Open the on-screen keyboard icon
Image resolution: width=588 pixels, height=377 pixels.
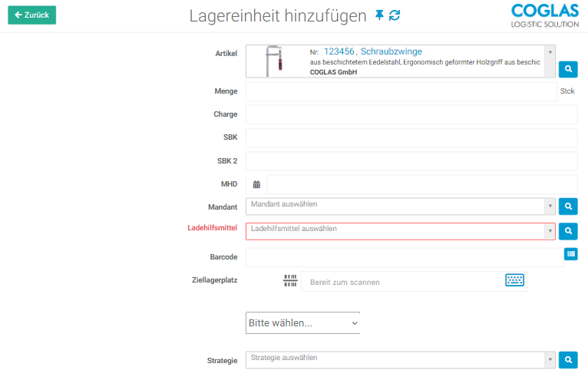tap(514, 280)
